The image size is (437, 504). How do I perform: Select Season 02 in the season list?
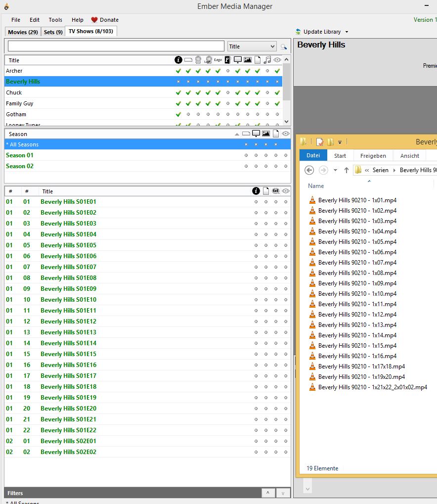(147, 166)
